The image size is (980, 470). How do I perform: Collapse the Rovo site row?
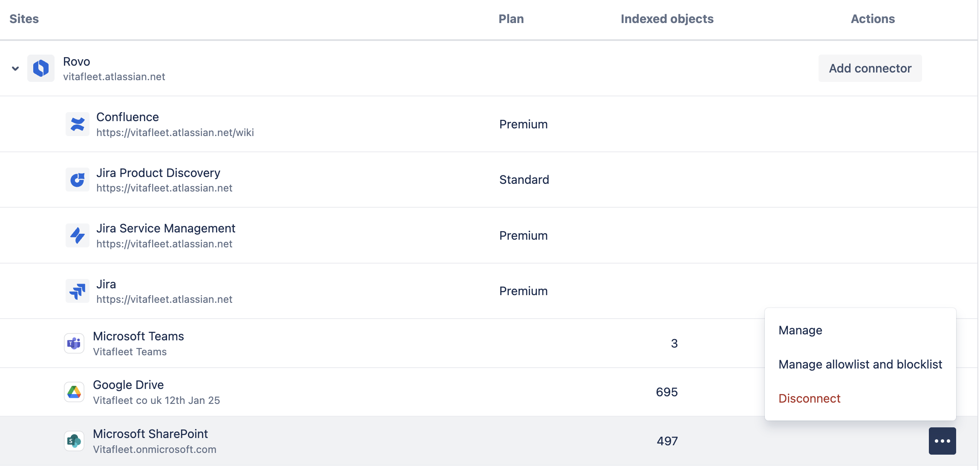click(x=14, y=68)
